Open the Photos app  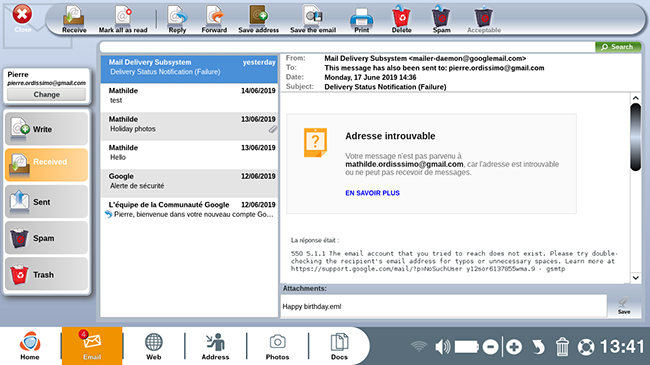[277, 346]
